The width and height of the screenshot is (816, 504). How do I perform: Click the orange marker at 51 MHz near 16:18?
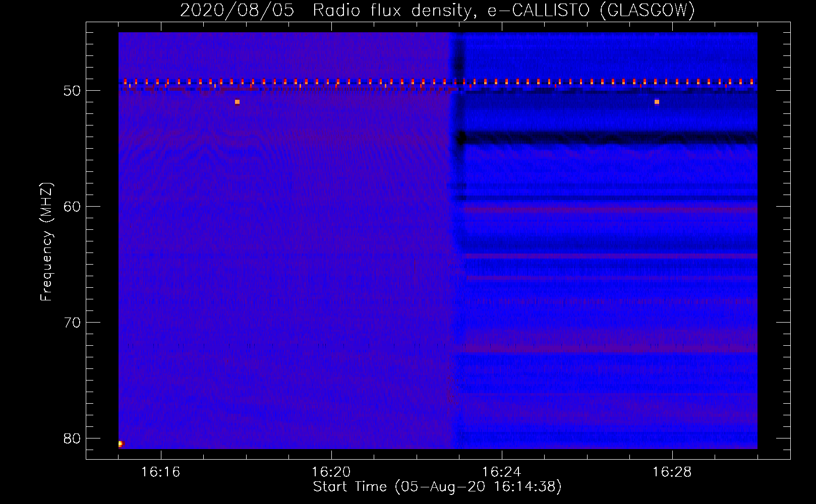pos(237,102)
